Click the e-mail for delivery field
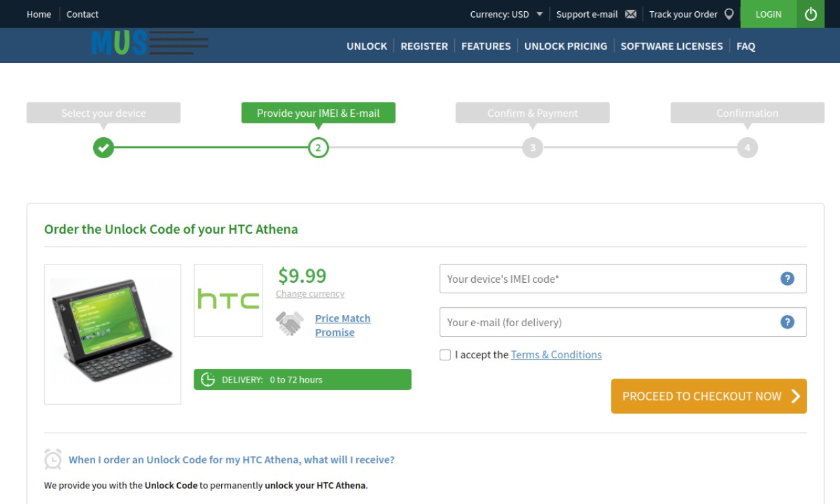The image size is (840, 504). point(623,322)
